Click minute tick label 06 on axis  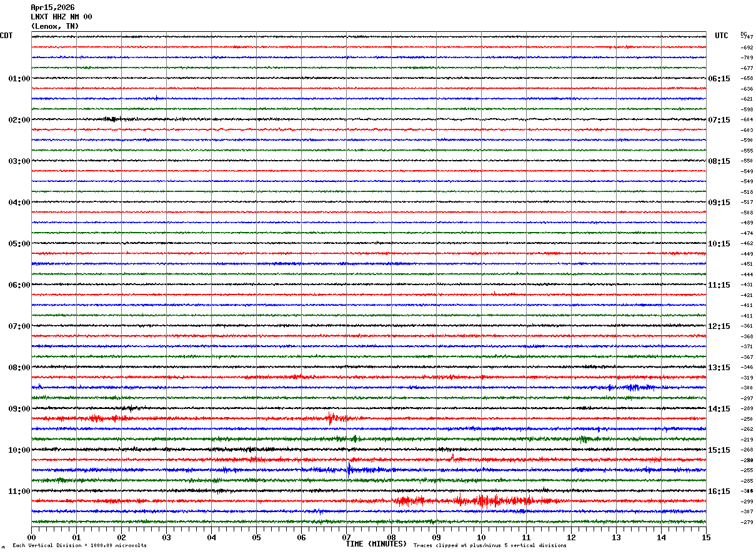point(301,537)
